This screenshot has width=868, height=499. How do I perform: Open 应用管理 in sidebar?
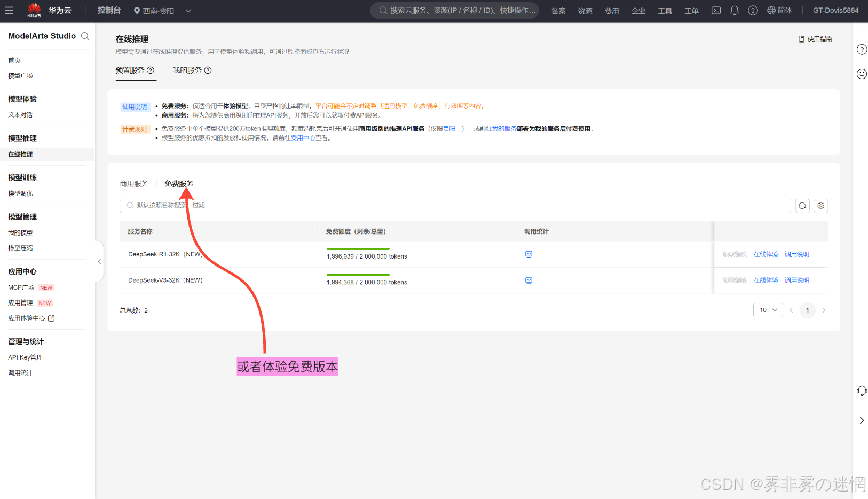click(20, 303)
